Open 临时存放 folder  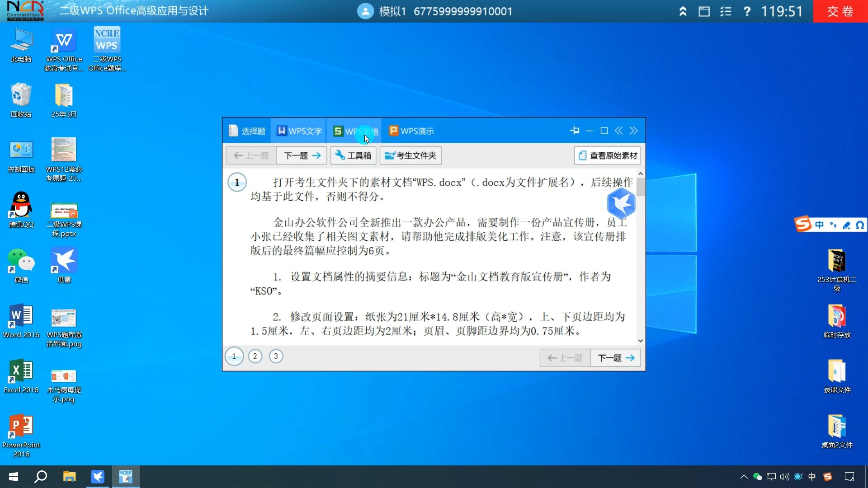coord(837,321)
